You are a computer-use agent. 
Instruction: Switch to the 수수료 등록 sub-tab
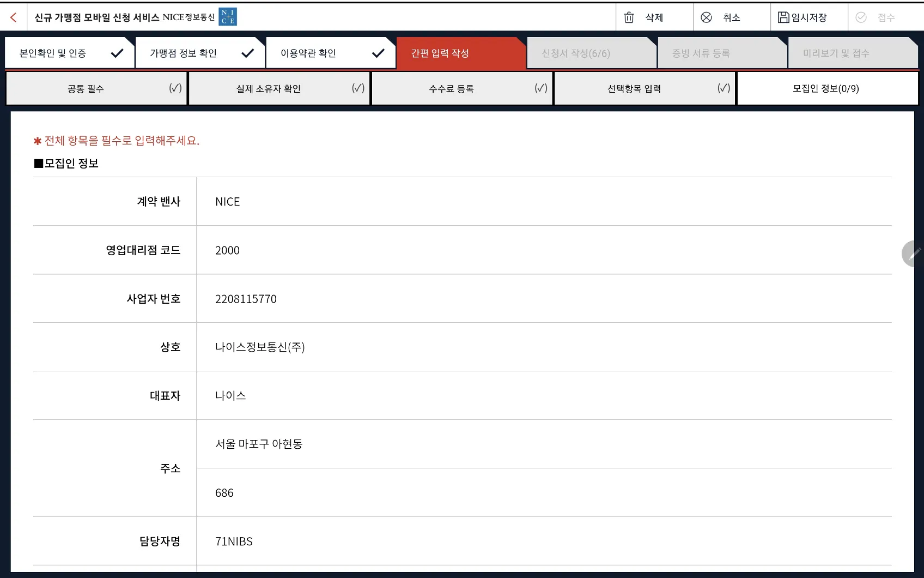point(462,88)
